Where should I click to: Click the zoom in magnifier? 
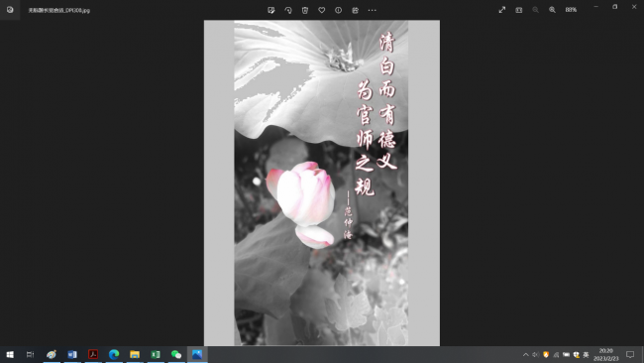(x=553, y=10)
